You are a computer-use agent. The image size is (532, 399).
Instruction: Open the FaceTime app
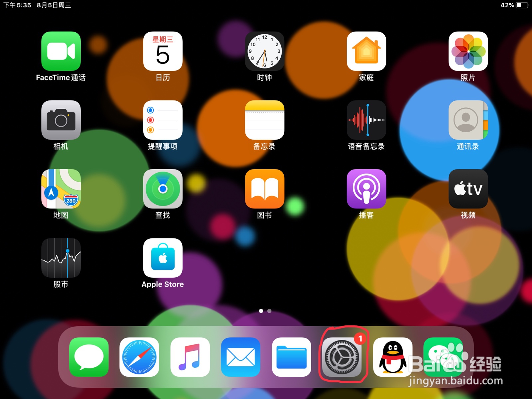tap(61, 51)
